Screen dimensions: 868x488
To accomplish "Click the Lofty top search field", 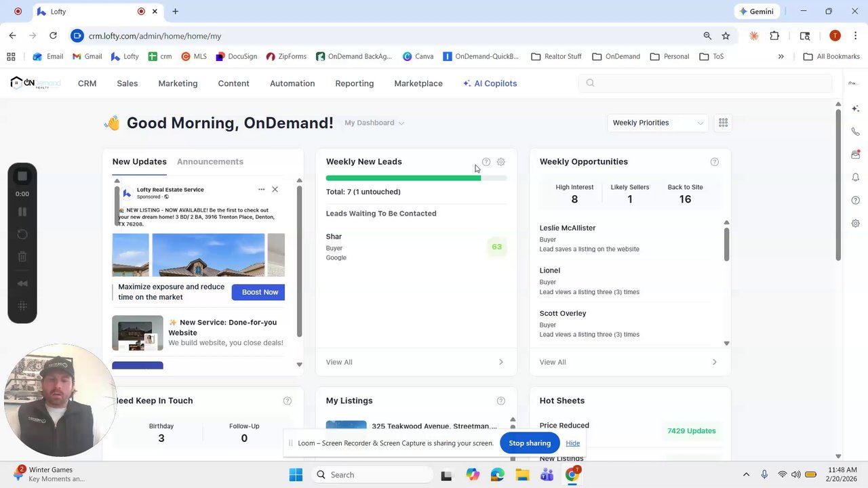I will (705, 83).
